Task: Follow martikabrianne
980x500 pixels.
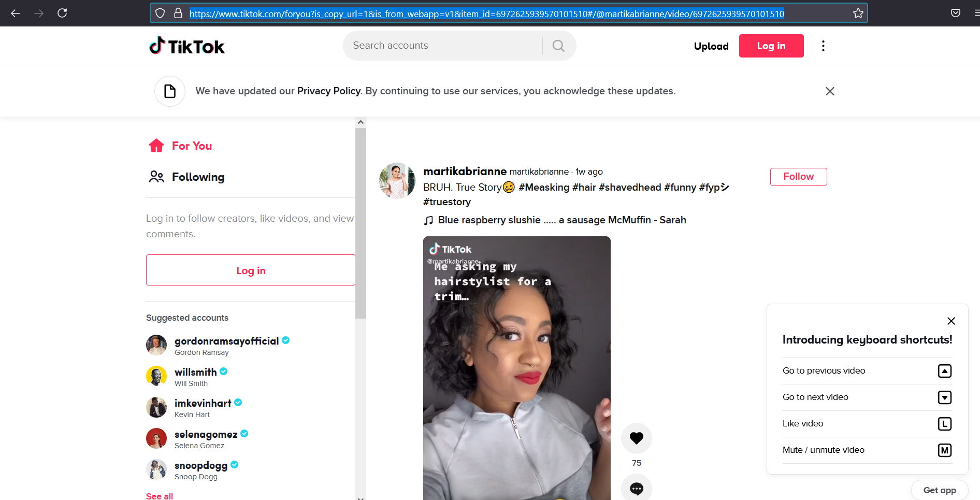Action: pos(798,177)
